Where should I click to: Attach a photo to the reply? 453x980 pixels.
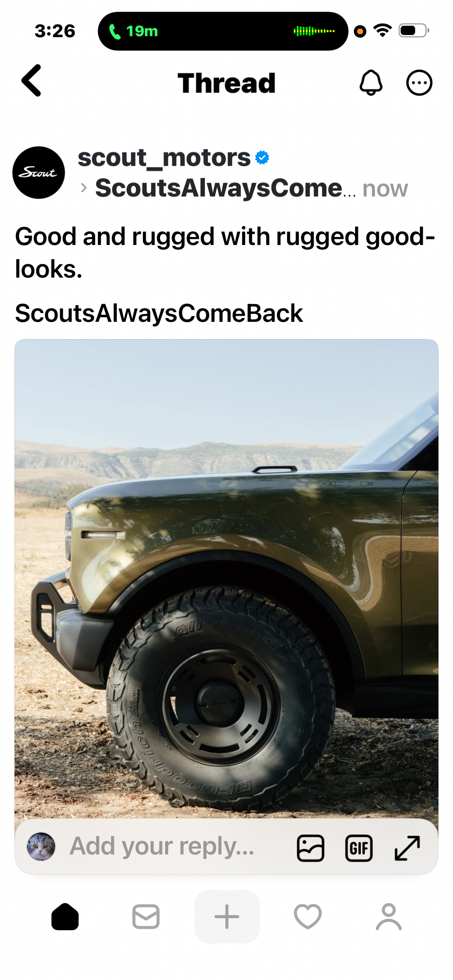310,848
